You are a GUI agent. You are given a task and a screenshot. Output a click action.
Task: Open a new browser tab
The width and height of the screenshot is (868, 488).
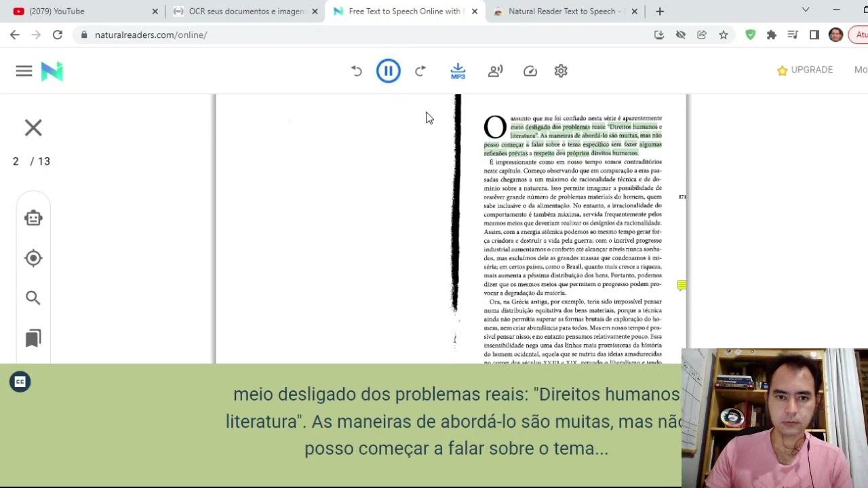point(660,12)
